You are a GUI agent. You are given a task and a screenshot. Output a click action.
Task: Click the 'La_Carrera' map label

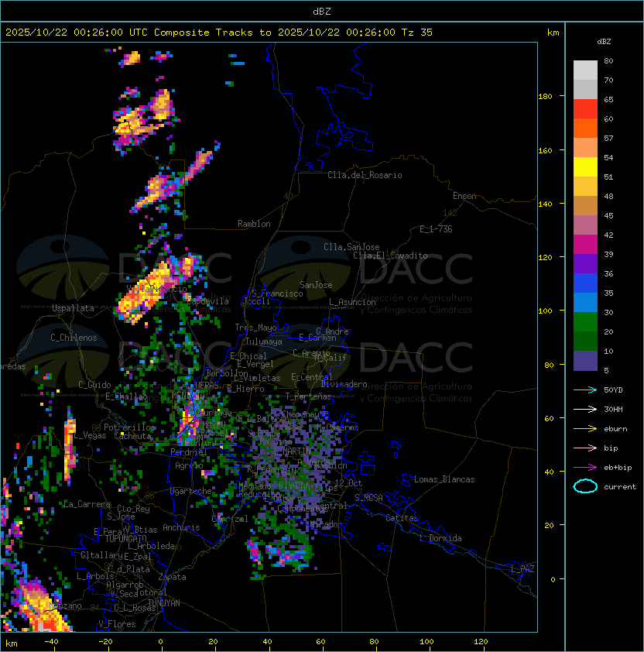tap(87, 504)
